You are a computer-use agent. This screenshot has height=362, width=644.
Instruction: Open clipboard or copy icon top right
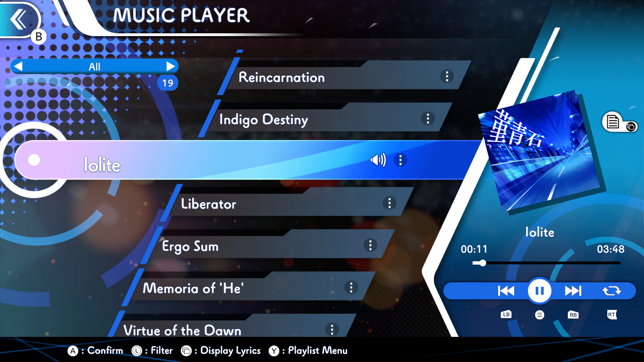point(616,121)
